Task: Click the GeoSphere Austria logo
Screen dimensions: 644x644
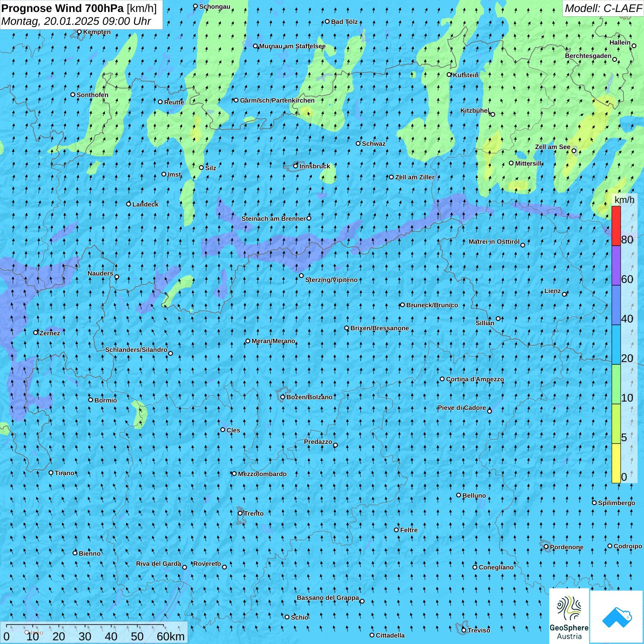Action: (x=569, y=616)
